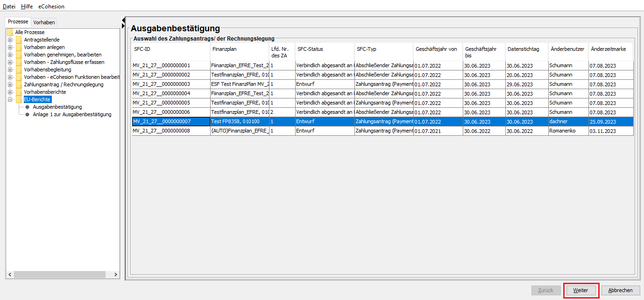Expand Vorhaben - eCohesion Funktionen node
The width and height of the screenshot is (644, 300).
pos(10,77)
